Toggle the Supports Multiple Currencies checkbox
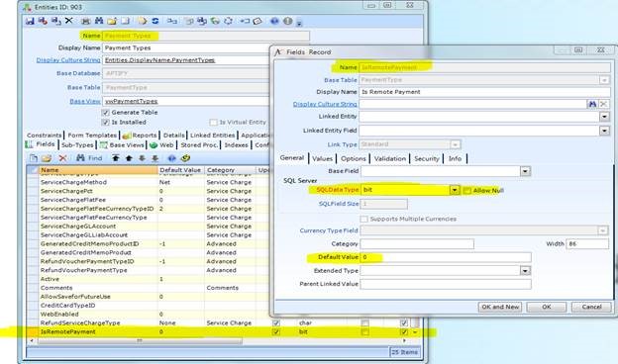The width and height of the screenshot is (618, 364). 363,219
